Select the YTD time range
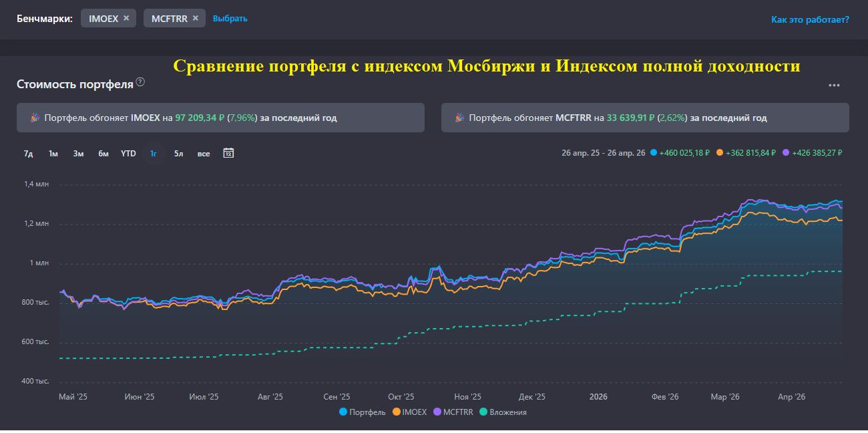Viewport: 868px width, 433px height. 128,154
